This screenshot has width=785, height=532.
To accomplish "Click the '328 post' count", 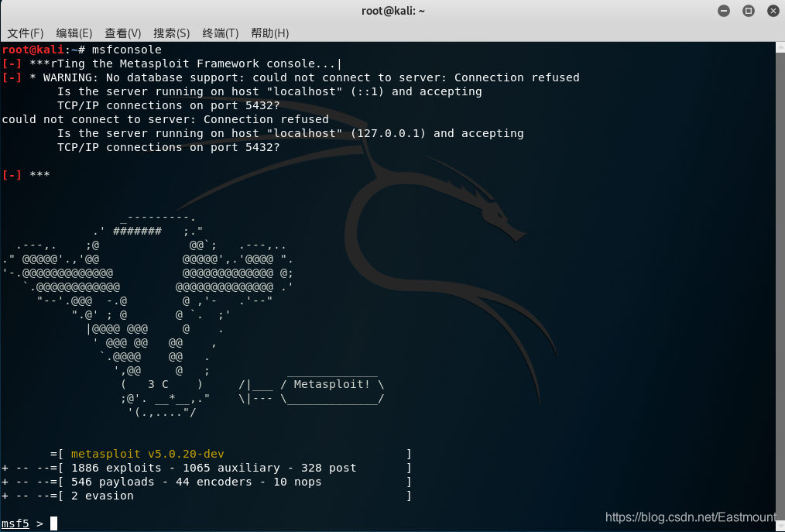I will [328, 468].
